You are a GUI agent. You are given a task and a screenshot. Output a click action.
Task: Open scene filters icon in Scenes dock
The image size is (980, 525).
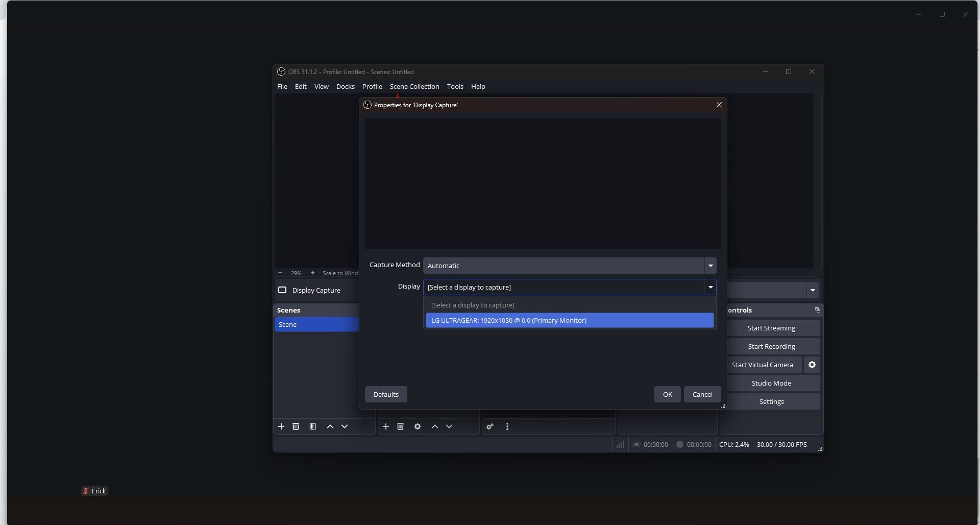pyautogui.click(x=313, y=426)
